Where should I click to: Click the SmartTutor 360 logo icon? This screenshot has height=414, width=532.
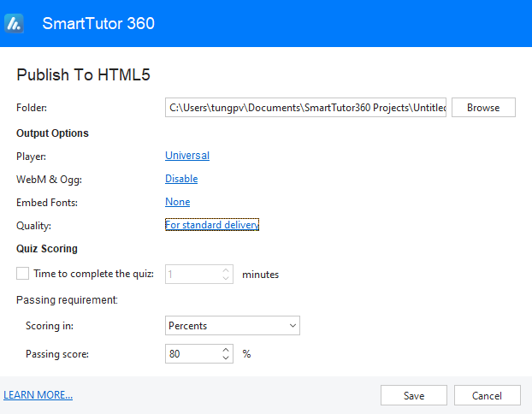[14, 23]
